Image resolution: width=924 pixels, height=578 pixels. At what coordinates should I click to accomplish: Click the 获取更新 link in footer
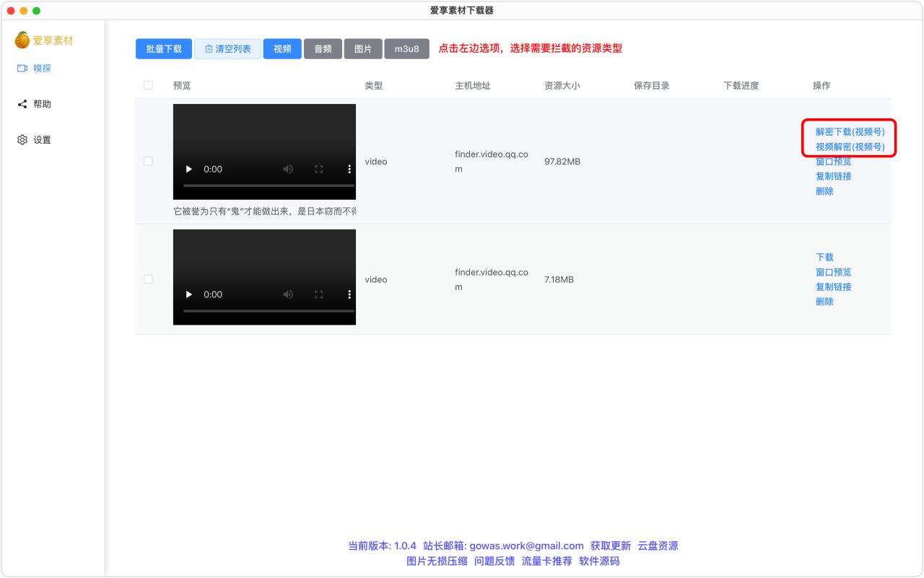pyautogui.click(x=611, y=546)
